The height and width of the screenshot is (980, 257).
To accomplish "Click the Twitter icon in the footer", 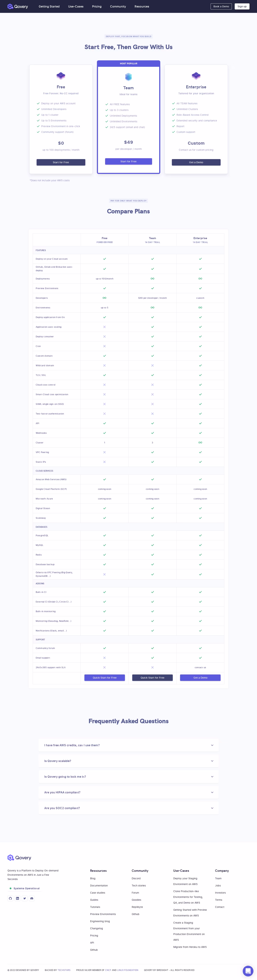I will click(x=25, y=898).
